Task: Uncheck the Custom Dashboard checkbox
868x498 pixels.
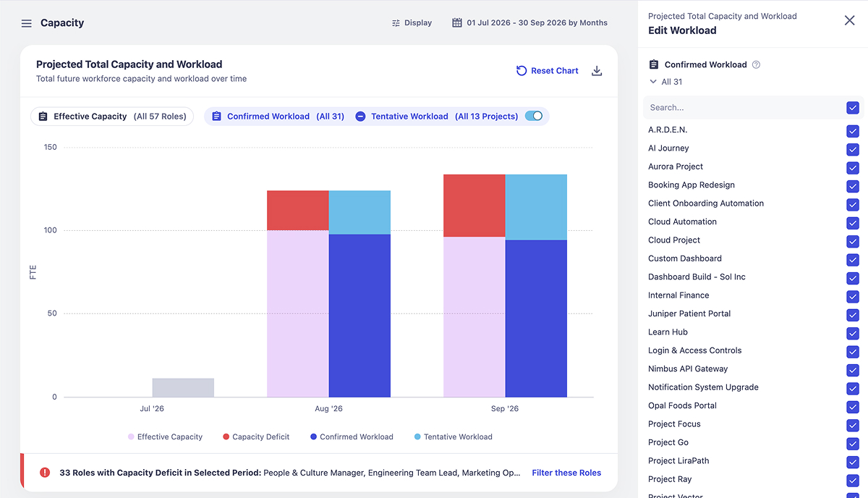Action: (853, 260)
